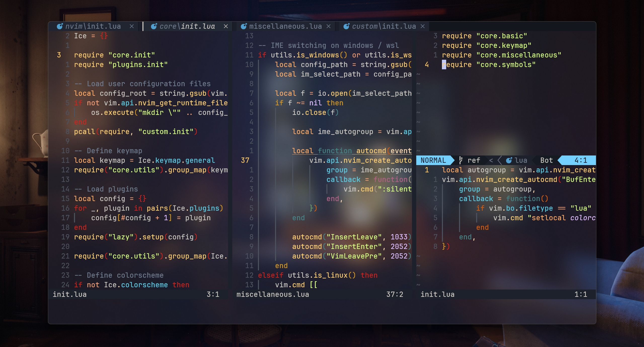Click the autocmd "InsertLeave" line
The width and height of the screenshot is (644, 347).
[351, 237]
